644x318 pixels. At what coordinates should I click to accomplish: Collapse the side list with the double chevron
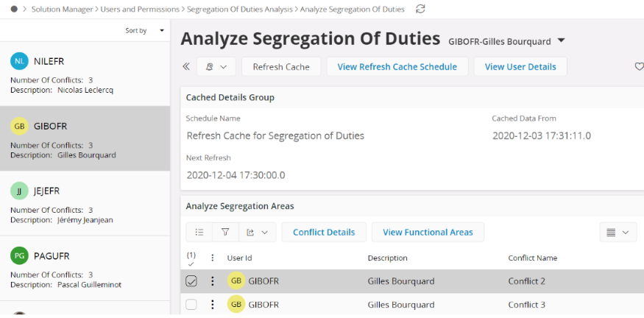click(x=186, y=66)
